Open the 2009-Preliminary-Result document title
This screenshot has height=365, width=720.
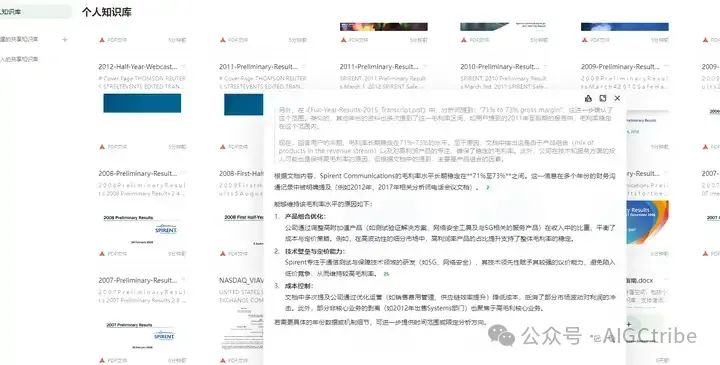pos(620,67)
